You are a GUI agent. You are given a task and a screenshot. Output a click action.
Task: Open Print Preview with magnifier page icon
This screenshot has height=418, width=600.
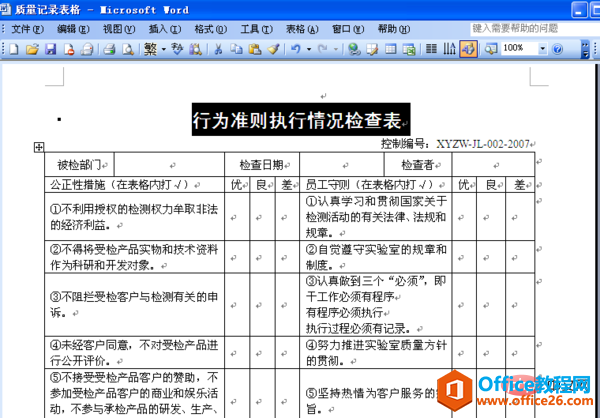pyautogui.click(x=128, y=49)
